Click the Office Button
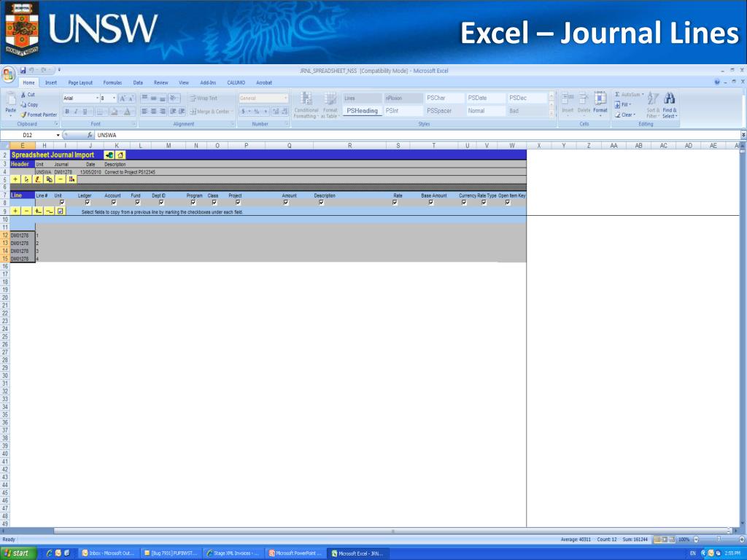The width and height of the screenshot is (747, 560). click(8, 75)
